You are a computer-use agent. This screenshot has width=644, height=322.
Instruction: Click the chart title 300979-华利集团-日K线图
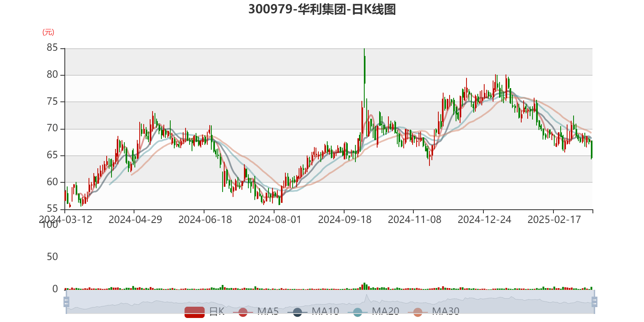322,9
